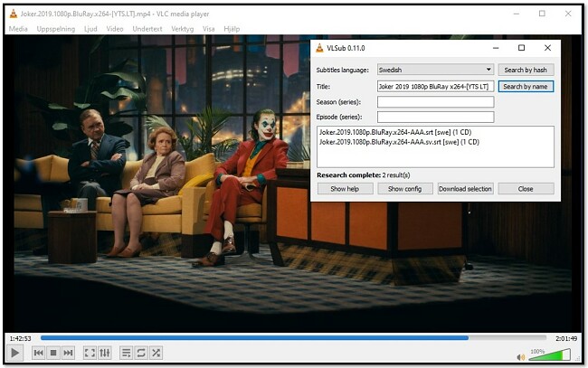This screenshot has width=588, height=368.
Task: Adjust the volume slider at 100%
Action: click(x=550, y=354)
